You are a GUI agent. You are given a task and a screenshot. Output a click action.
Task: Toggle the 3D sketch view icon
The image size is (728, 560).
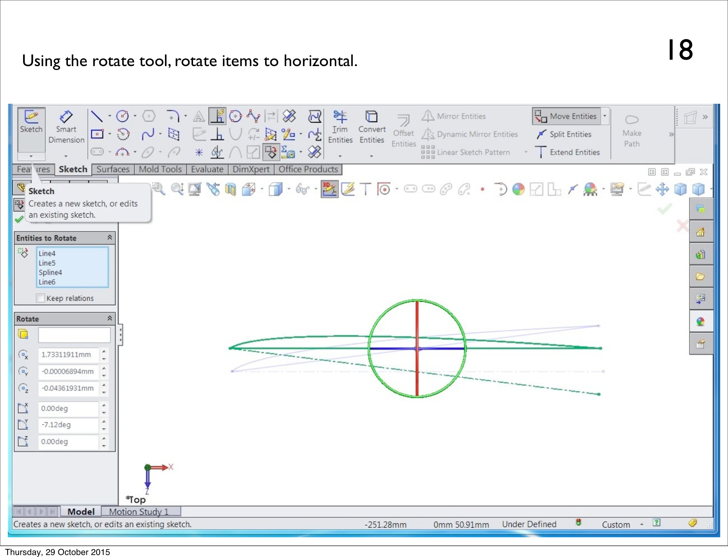pos(329,189)
